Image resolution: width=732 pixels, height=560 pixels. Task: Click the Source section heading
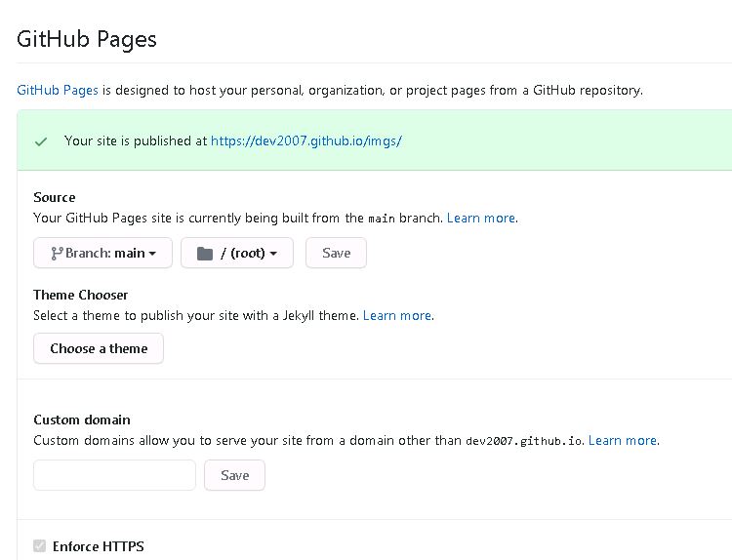pos(54,197)
